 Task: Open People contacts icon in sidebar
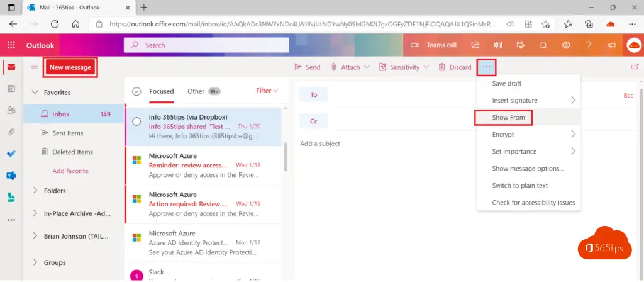coord(11,110)
